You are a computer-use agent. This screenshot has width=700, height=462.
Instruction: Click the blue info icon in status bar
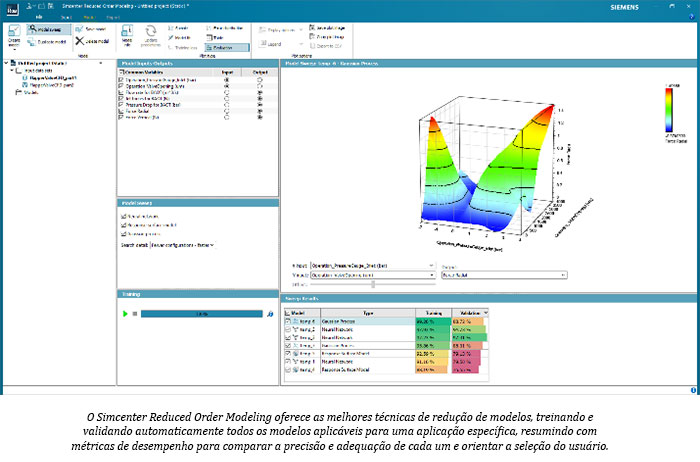(693, 390)
